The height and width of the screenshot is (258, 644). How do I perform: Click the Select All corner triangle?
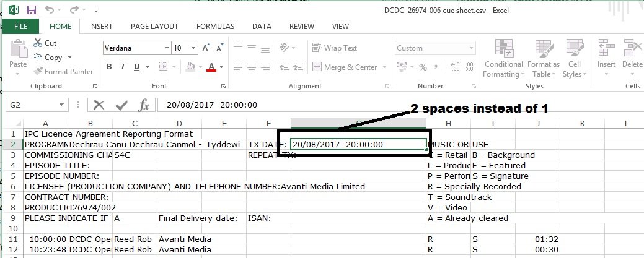(17, 123)
